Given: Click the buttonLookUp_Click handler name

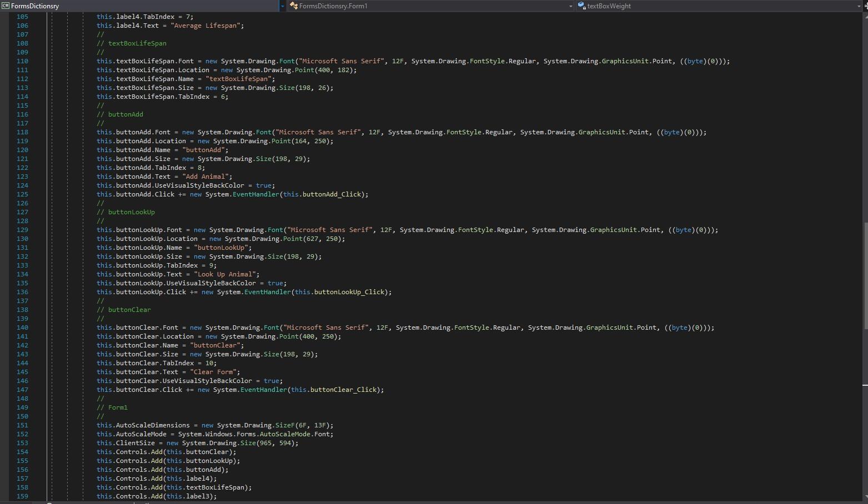Looking at the screenshot, I should coord(349,292).
